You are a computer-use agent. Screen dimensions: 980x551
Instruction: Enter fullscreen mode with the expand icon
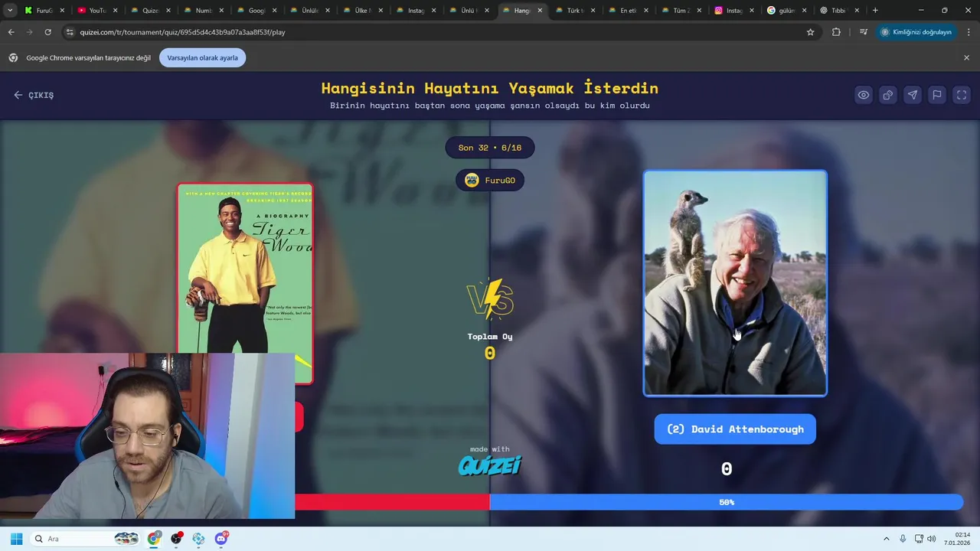pos(962,95)
